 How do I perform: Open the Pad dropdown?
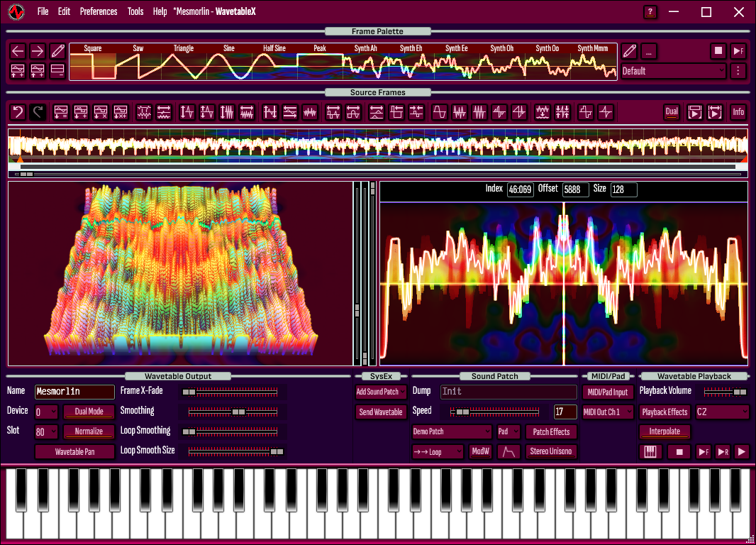pyautogui.click(x=508, y=431)
